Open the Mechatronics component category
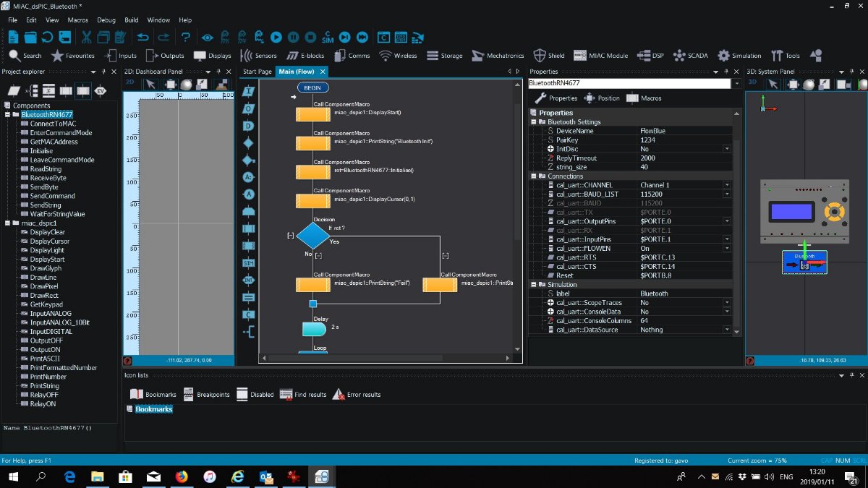This screenshot has width=868, height=488. tap(498, 56)
